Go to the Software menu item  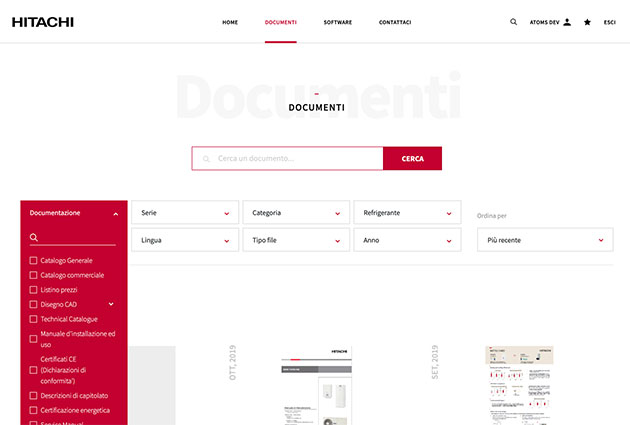337,22
